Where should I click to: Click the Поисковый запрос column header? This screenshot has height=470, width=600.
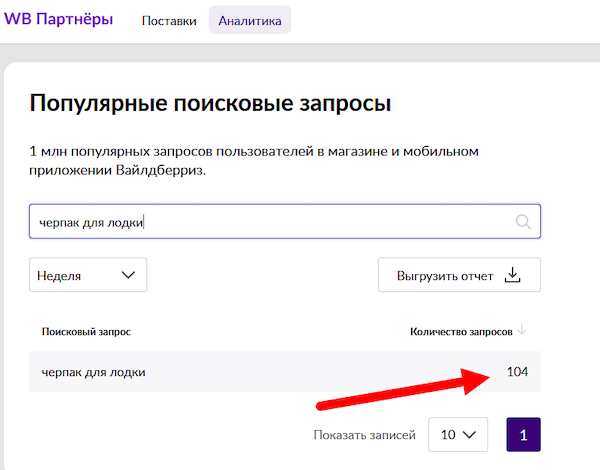(x=86, y=331)
